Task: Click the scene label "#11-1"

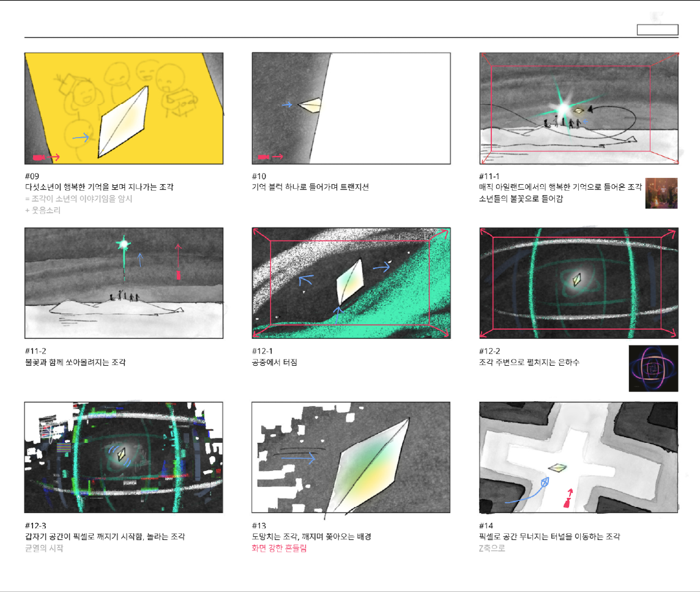Action: [x=490, y=176]
